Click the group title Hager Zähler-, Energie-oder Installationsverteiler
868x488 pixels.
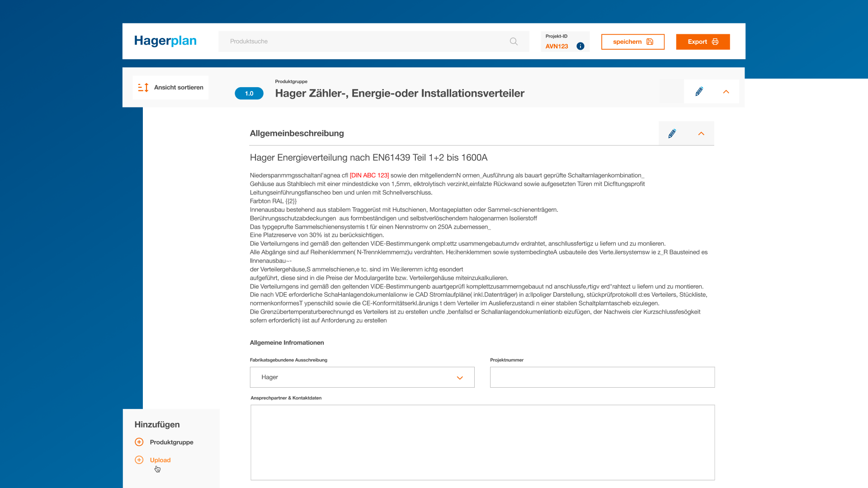(x=400, y=94)
